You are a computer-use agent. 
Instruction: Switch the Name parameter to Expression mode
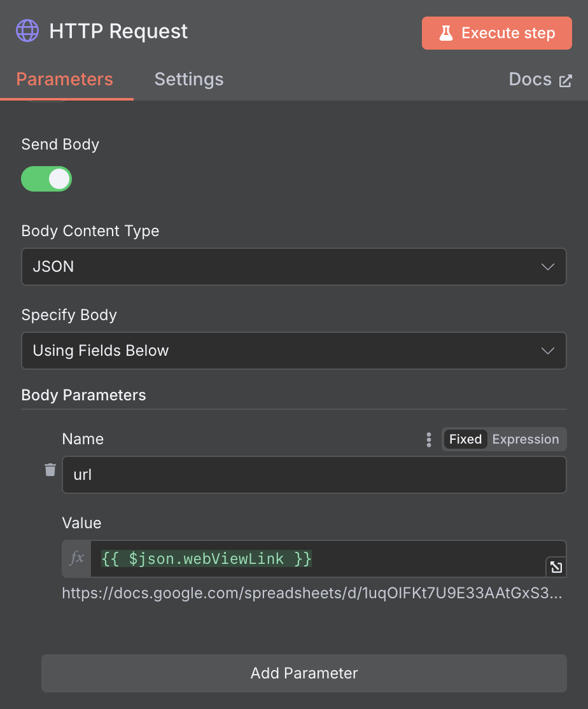point(525,439)
